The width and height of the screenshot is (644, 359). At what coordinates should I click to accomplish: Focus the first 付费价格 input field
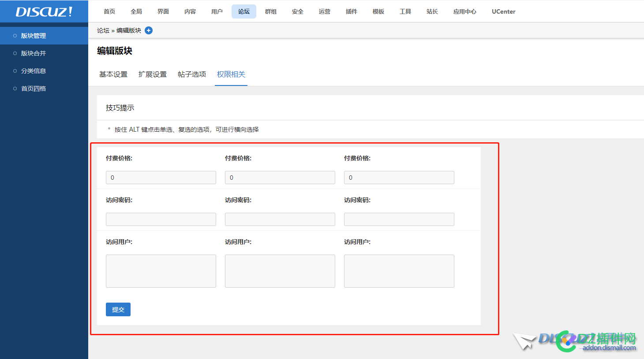pos(161,178)
